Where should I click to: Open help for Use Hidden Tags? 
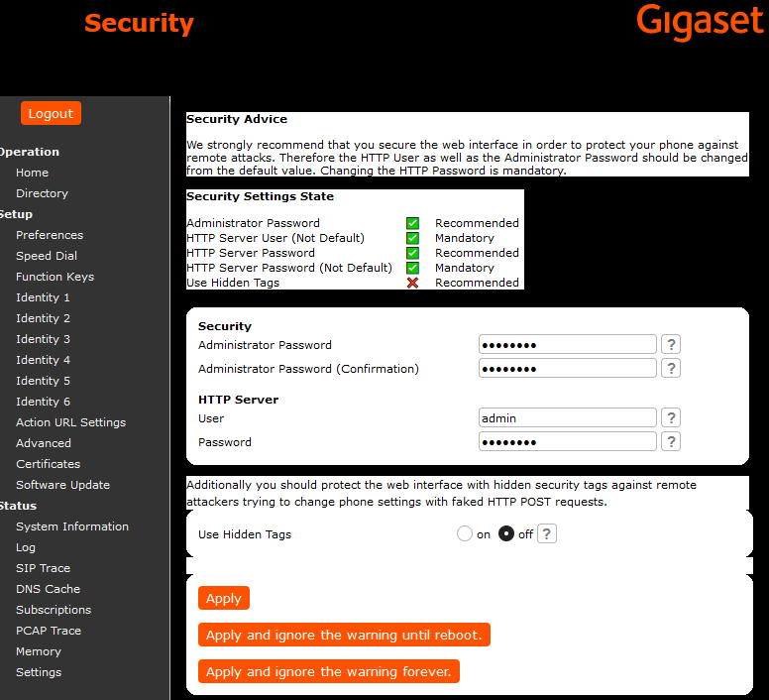click(x=547, y=533)
